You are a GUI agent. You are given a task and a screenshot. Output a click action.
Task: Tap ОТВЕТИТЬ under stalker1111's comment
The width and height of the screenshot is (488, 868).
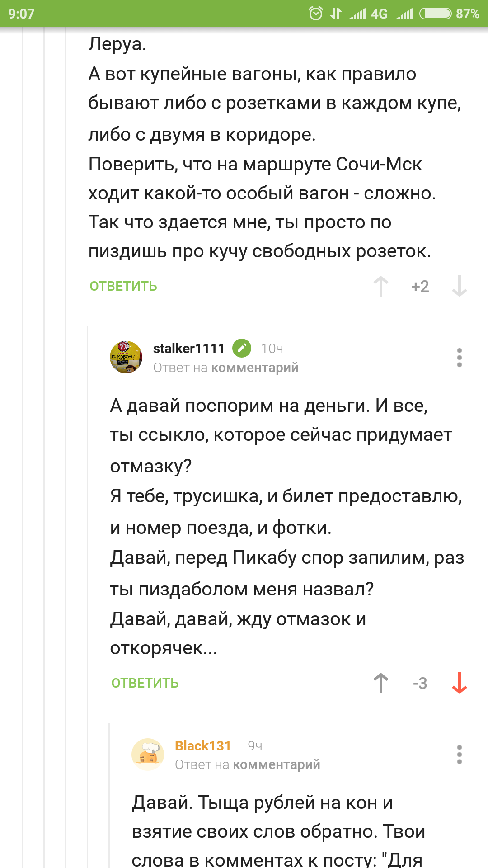145,683
